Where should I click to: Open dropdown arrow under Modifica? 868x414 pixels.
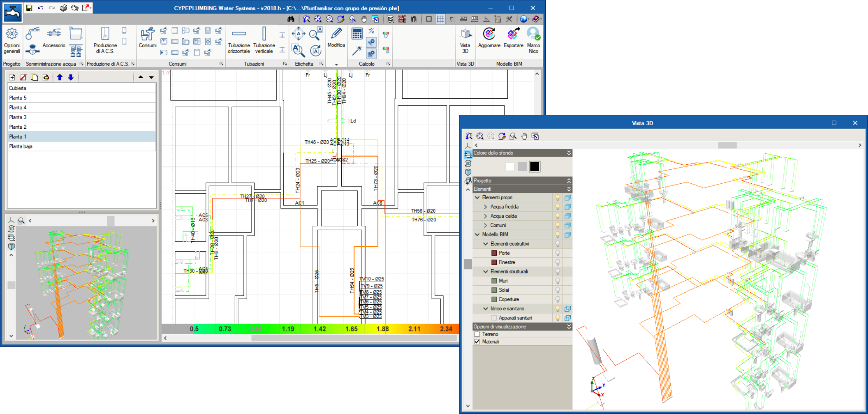(x=336, y=65)
